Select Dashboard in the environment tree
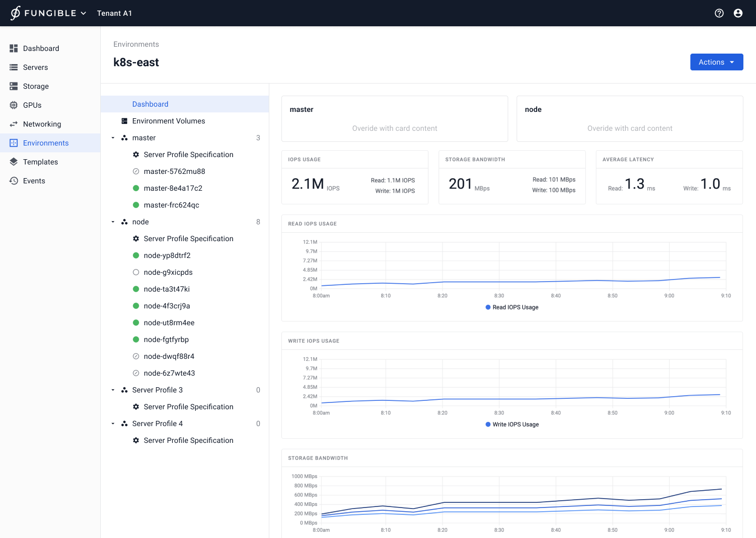756x538 pixels. tap(150, 104)
